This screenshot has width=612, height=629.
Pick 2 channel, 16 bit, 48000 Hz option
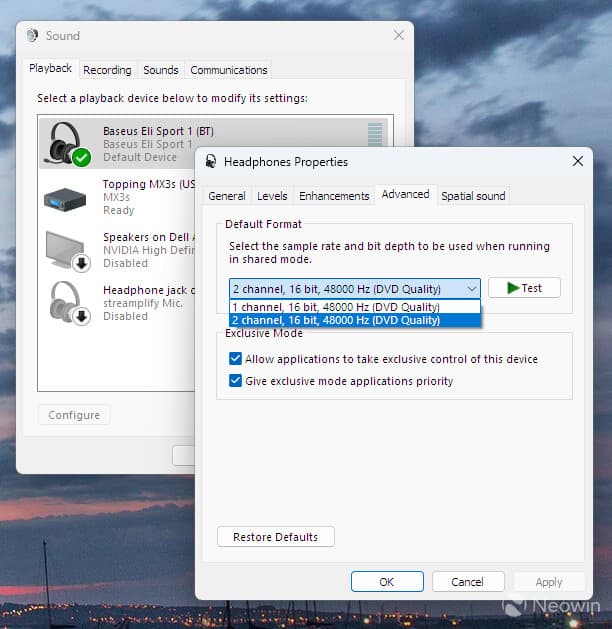[336, 320]
